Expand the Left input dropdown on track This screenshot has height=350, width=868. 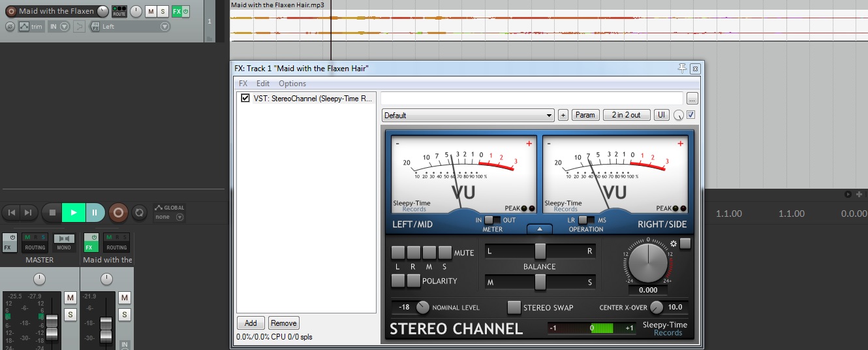click(x=164, y=27)
